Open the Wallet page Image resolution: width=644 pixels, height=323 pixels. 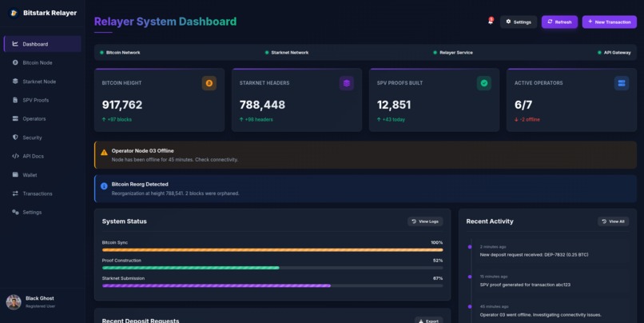coord(42,174)
